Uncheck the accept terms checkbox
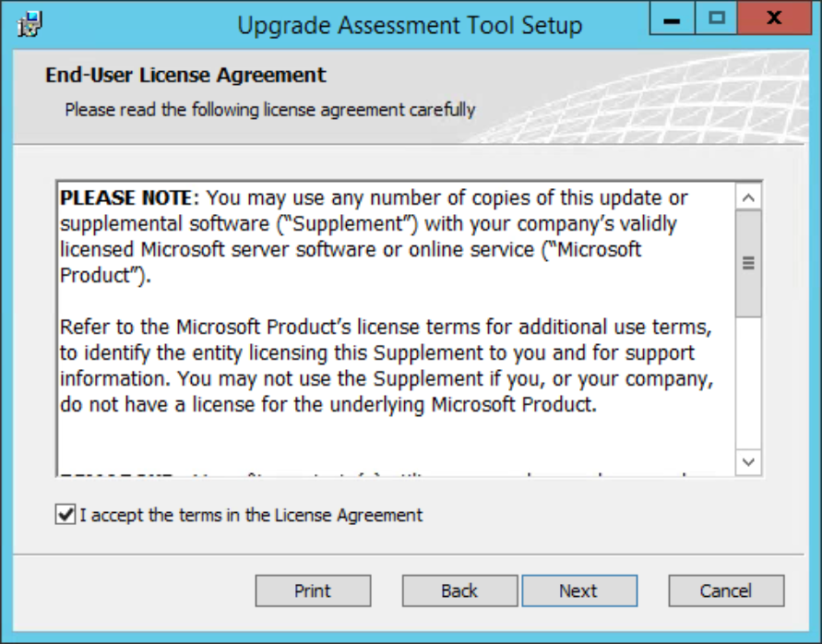822x644 pixels. pyautogui.click(x=66, y=515)
